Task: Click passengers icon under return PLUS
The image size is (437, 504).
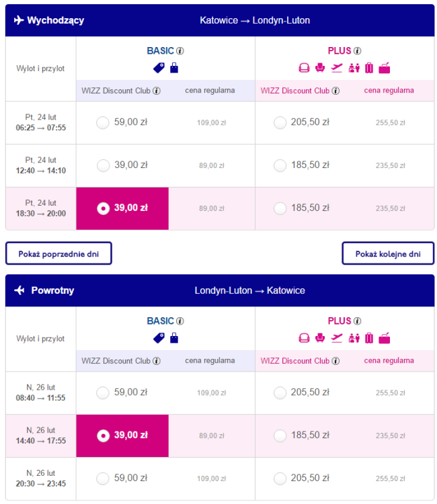Action: 354,338
